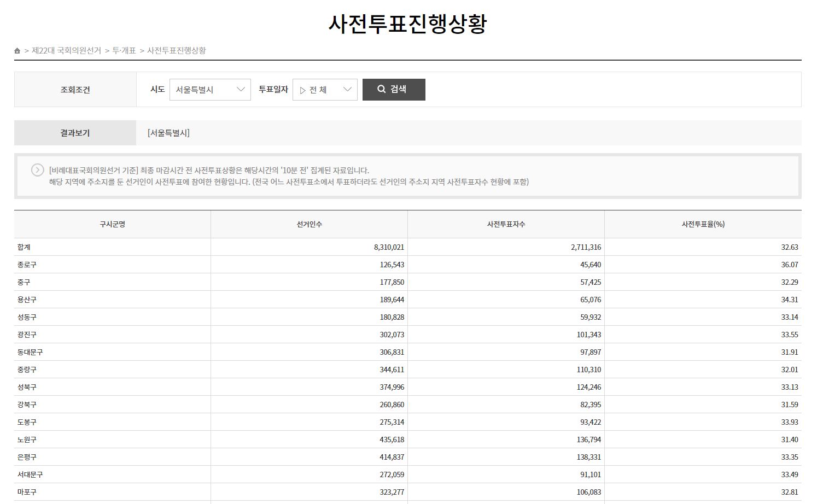823x504 pixels.
Task: Click the 사전투표진행상황 breadcrumb entry
Action: [x=176, y=50]
